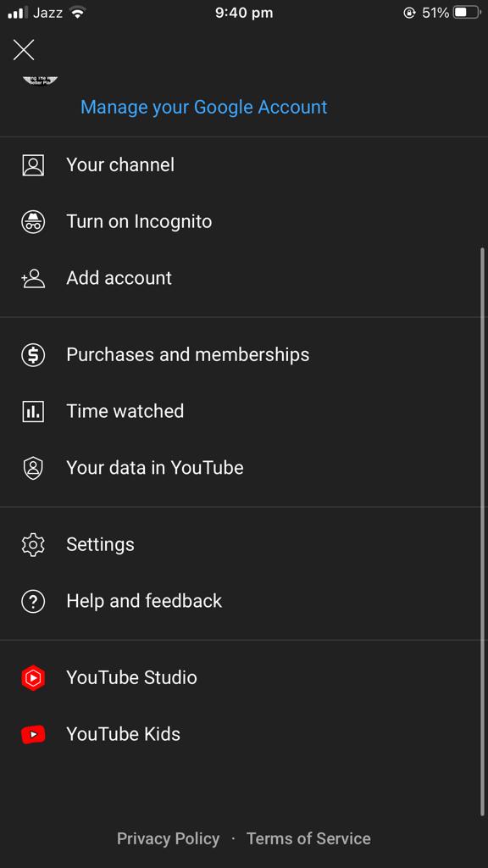Open the Privacy Policy link
488x868 pixels.
[169, 838]
